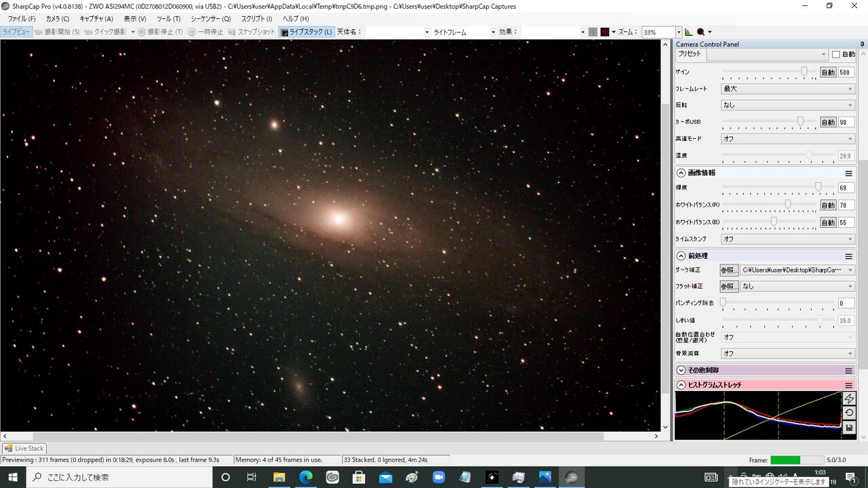Open the ライトフレーム frame type dropdown

[x=464, y=32]
